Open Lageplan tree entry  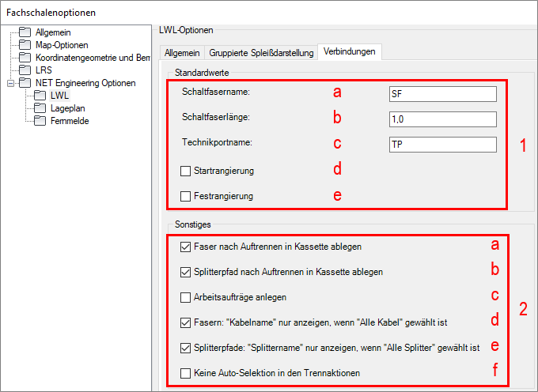[x=67, y=108]
